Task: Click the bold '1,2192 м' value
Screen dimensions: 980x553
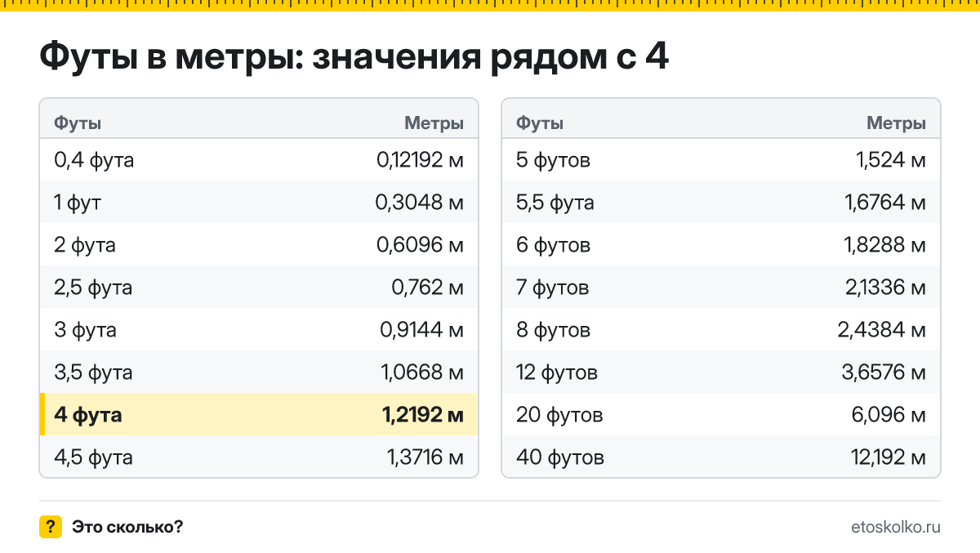Action: (423, 415)
